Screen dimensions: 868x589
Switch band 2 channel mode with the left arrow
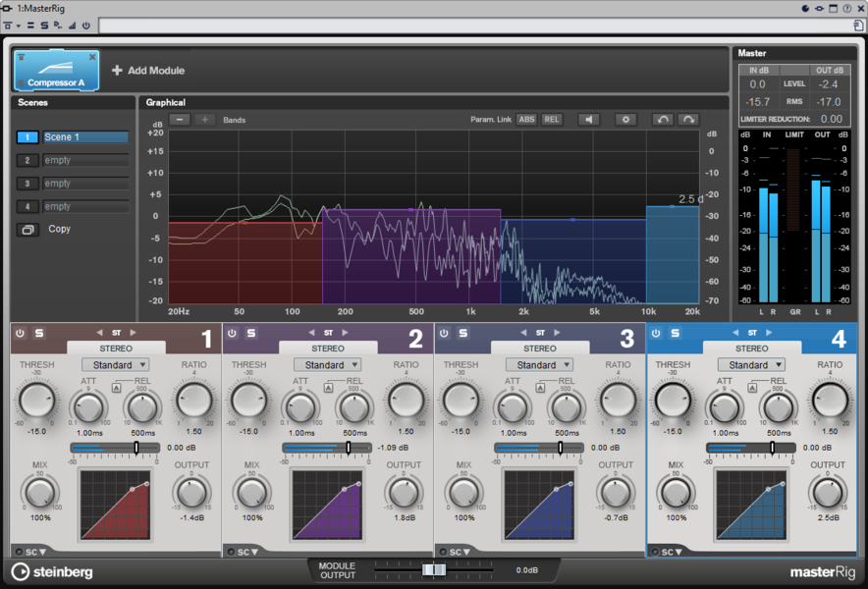(311, 333)
